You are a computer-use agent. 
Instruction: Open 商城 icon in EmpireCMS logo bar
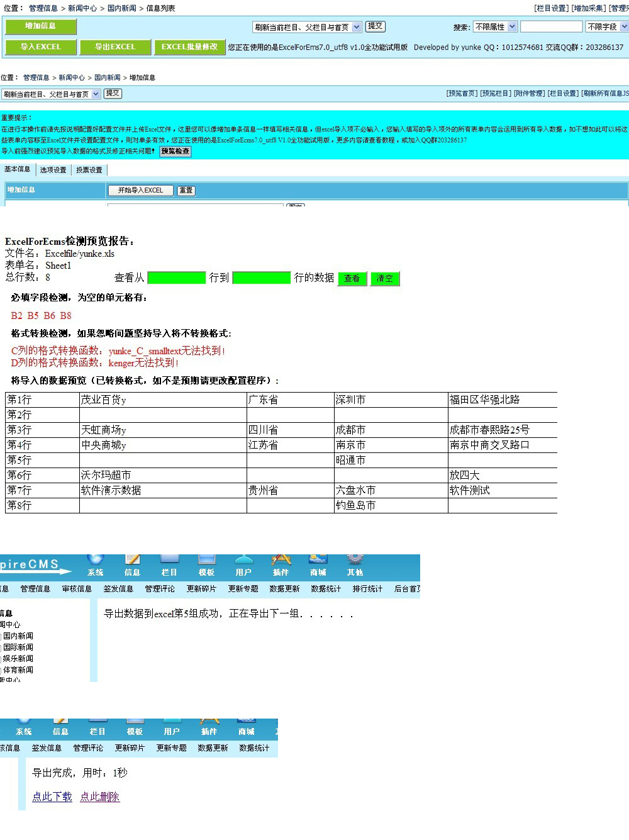[318, 559]
